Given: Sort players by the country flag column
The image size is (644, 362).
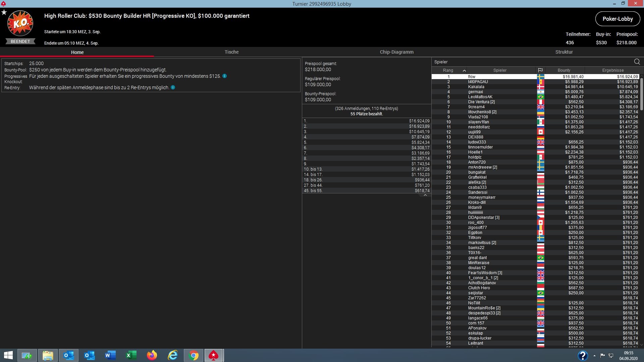Looking at the screenshot, I should [x=540, y=70].
